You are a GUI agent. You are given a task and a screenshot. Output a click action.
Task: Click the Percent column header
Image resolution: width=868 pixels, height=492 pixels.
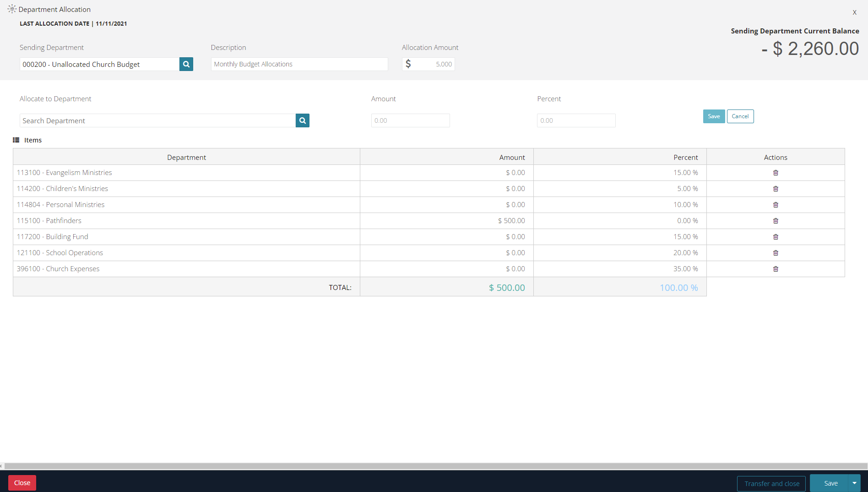tap(620, 157)
